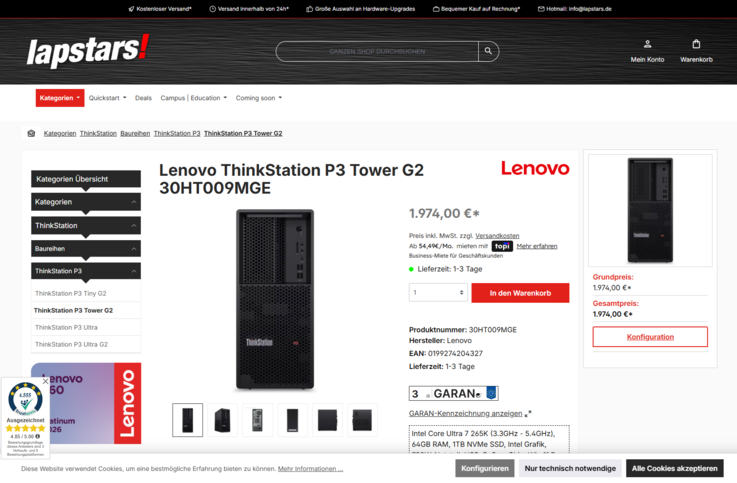Image resolution: width=737 pixels, height=483 pixels.
Task: Open cookie Mehr Informationen link
Action: pyautogui.click(x=310, y=469)
